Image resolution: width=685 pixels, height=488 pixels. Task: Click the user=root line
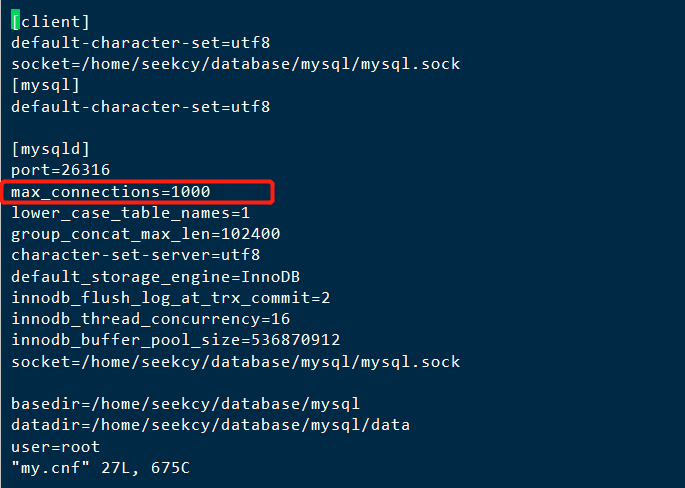tap(55, 446)
